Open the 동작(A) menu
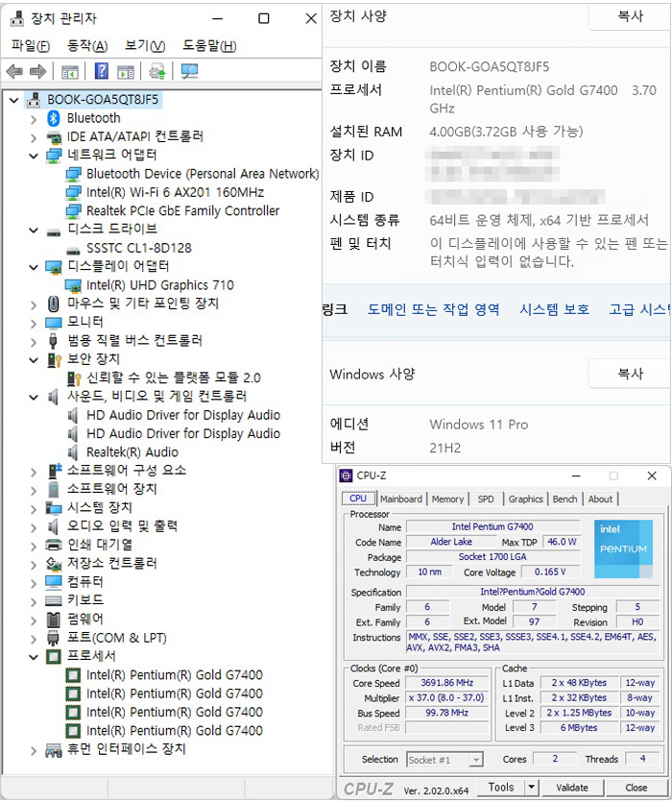 point(87,46)
